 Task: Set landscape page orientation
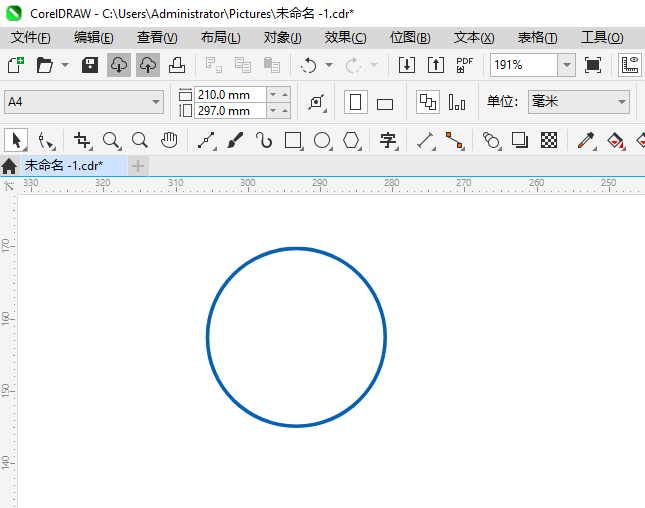(x=385, y=104)
